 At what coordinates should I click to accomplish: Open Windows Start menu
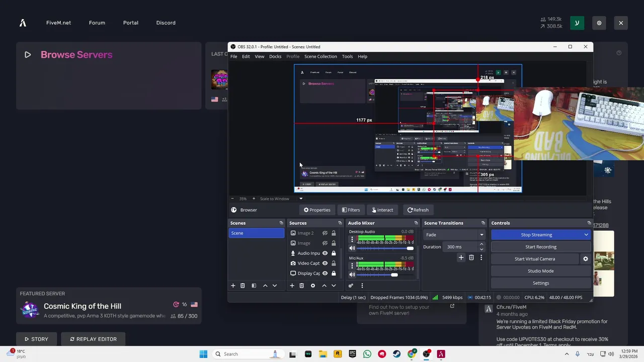point(203,354)
